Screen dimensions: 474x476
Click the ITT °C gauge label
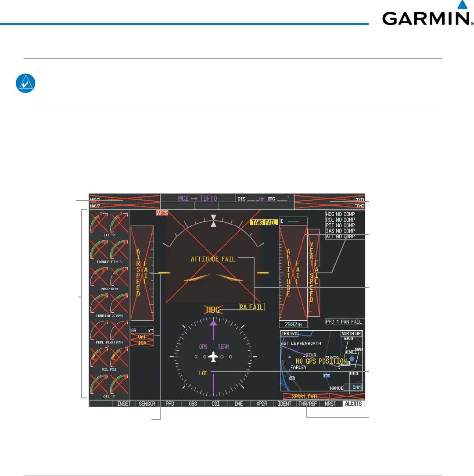point(109,235)
